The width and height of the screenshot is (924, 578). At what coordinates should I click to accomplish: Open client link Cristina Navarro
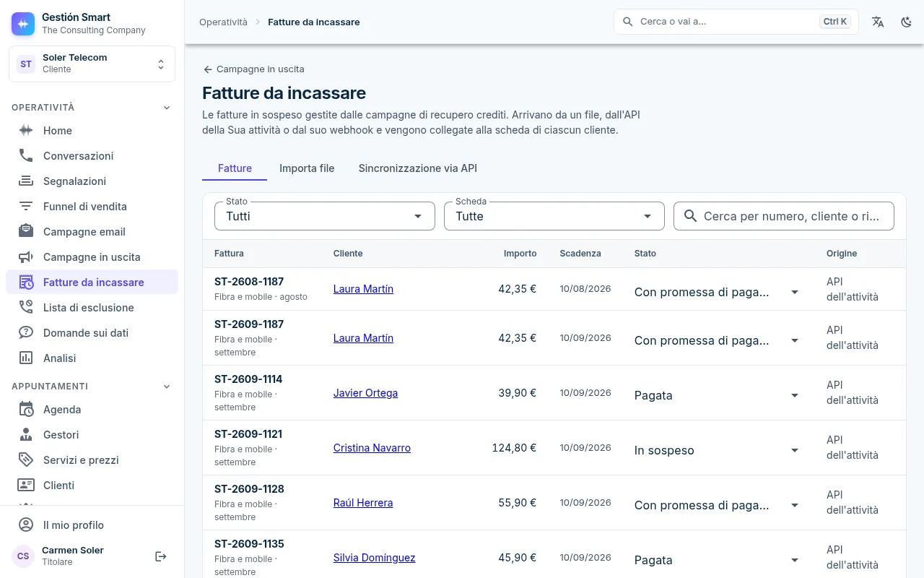coord(372,448)
